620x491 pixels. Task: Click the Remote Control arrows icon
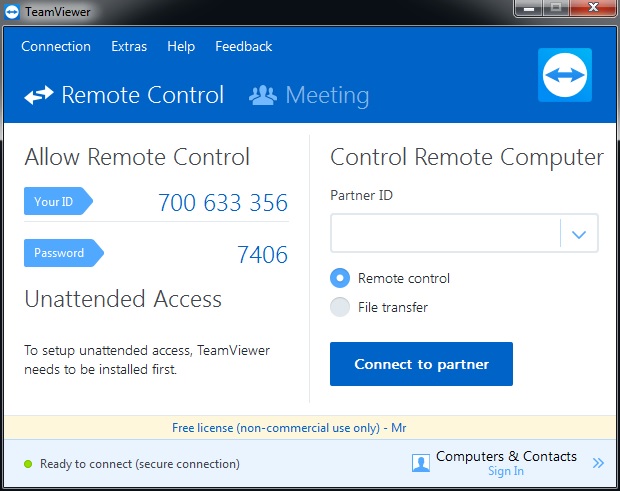(39, 95)
